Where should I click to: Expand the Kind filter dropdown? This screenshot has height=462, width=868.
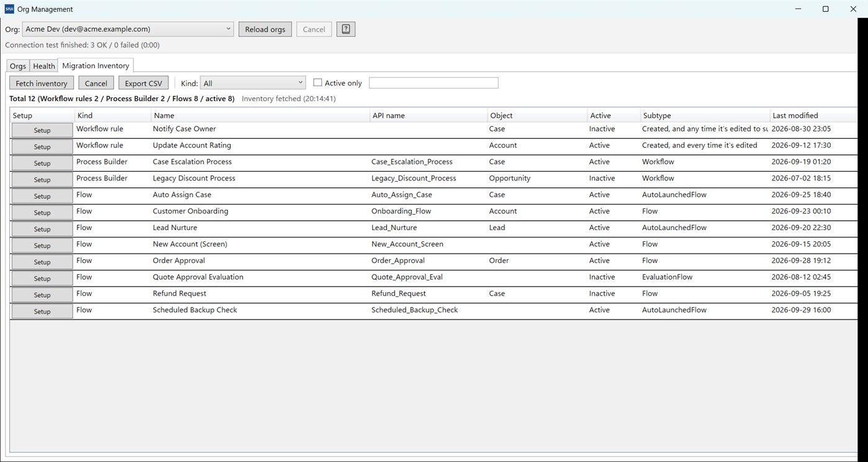coord(253,83)
